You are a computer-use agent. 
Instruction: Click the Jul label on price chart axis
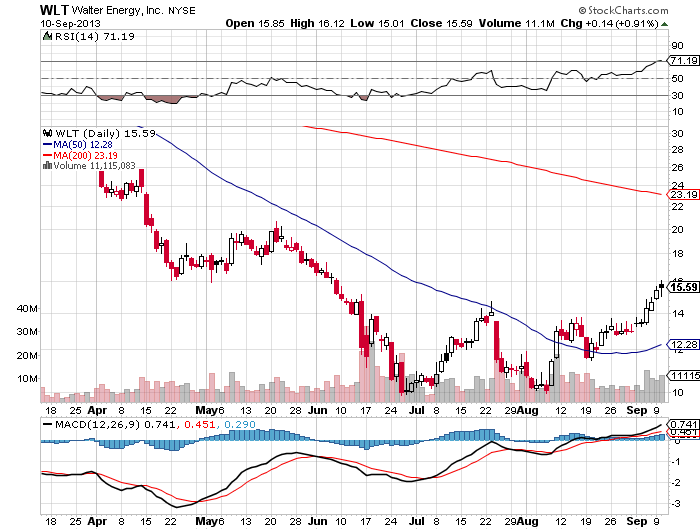417,410
